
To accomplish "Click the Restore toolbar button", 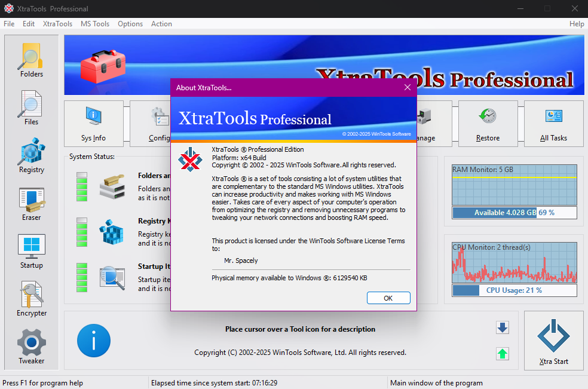I will (488, 124).
